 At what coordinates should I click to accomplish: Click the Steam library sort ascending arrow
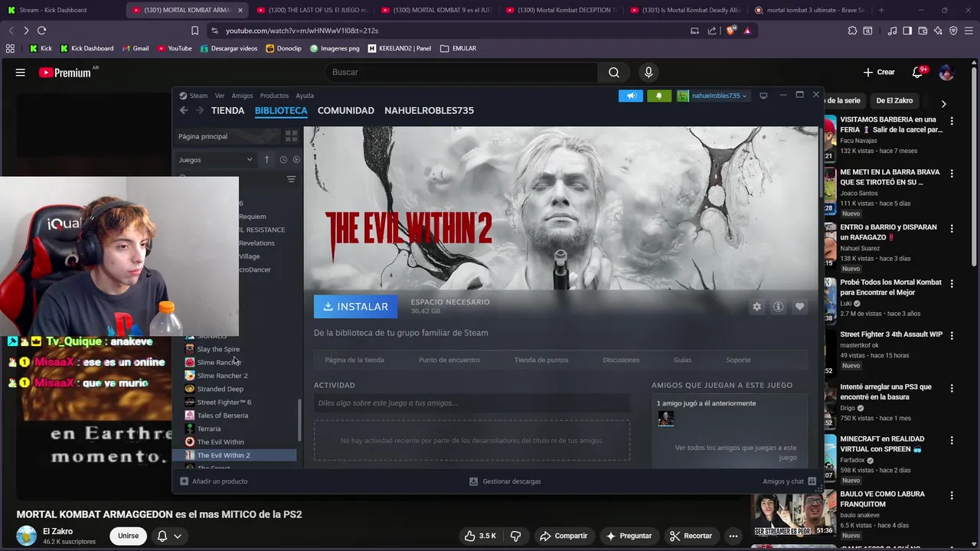(x=266, y=160)
